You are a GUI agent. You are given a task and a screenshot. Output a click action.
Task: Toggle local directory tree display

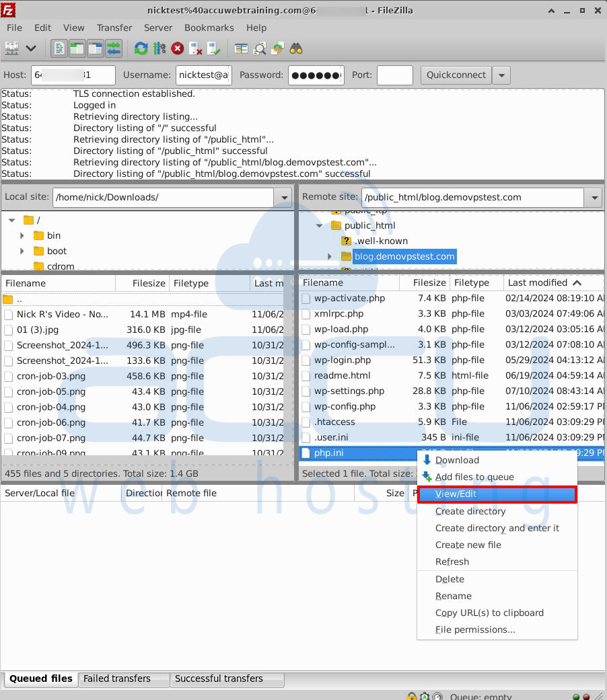coord(77,48)
